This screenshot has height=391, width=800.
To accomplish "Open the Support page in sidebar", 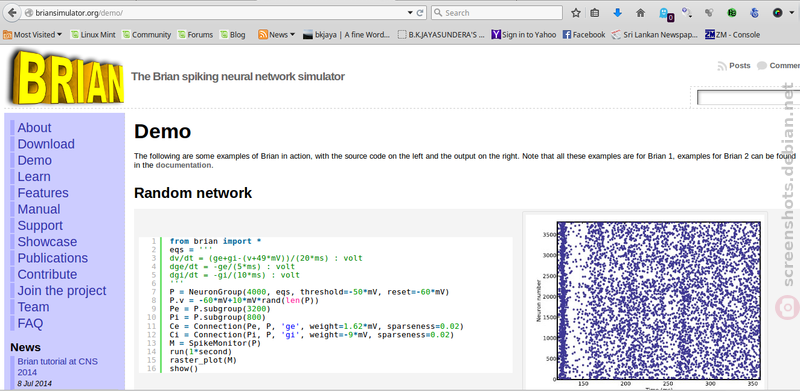I will 40,226.
